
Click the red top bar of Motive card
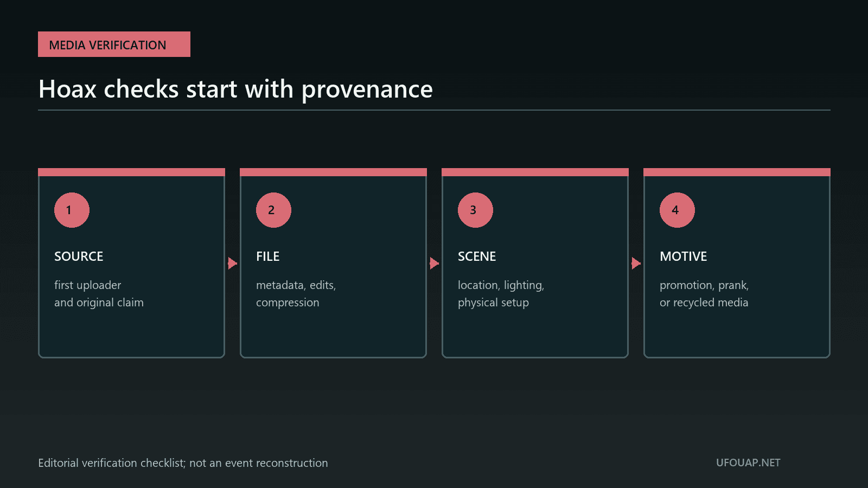[737, 172]
